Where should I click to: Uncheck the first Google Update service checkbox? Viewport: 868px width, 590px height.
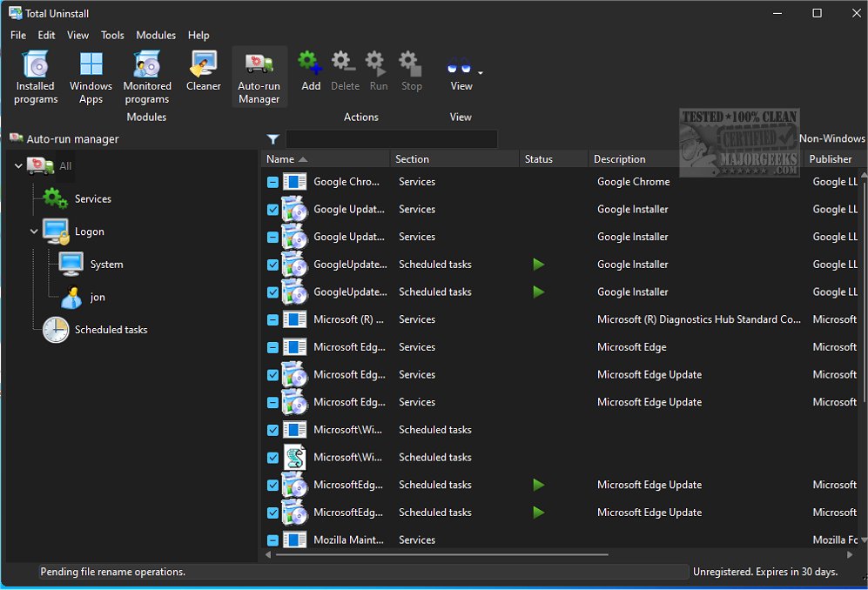[273, 210]
